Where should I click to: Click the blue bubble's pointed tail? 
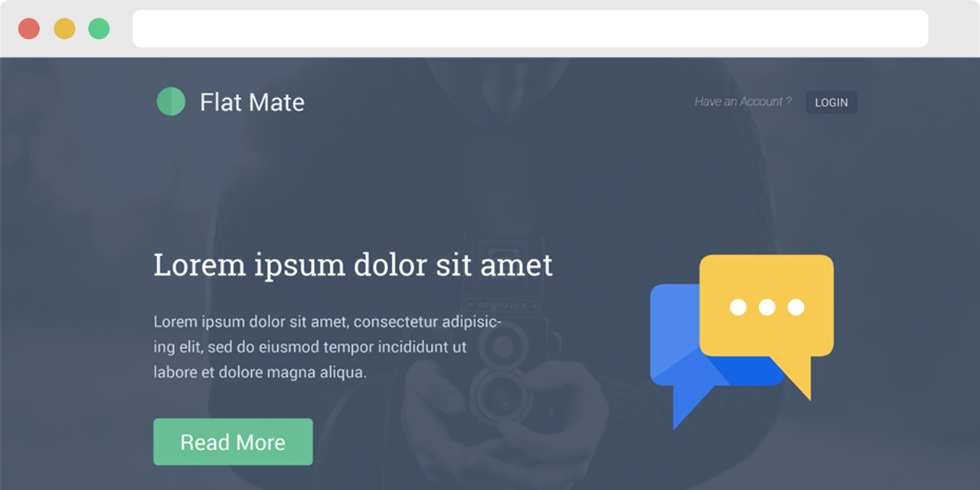pyautogui.click(x=689, y=404)
